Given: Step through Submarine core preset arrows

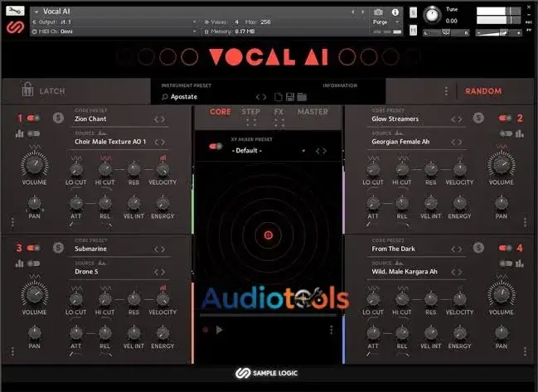Looking at the screenshot, I should click(x=159, y=249).
